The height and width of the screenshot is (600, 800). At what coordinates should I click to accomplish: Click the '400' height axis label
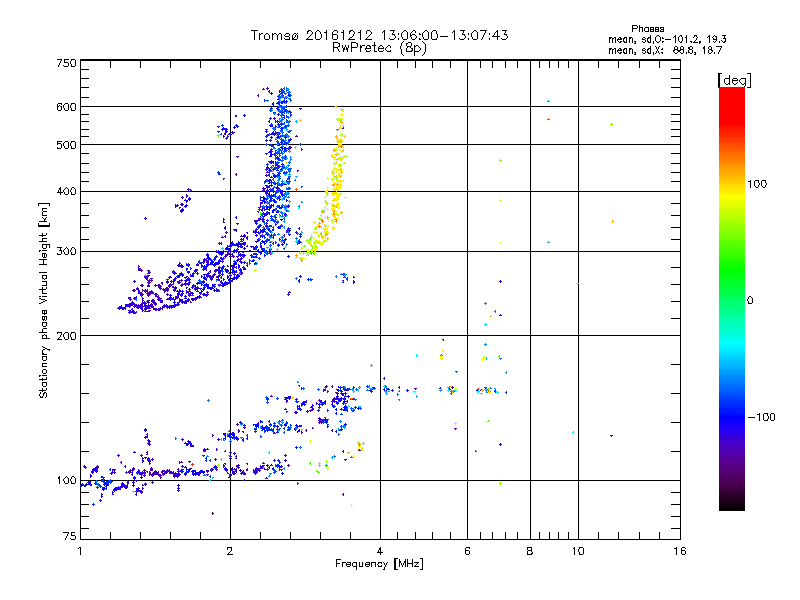coord(66,191)
